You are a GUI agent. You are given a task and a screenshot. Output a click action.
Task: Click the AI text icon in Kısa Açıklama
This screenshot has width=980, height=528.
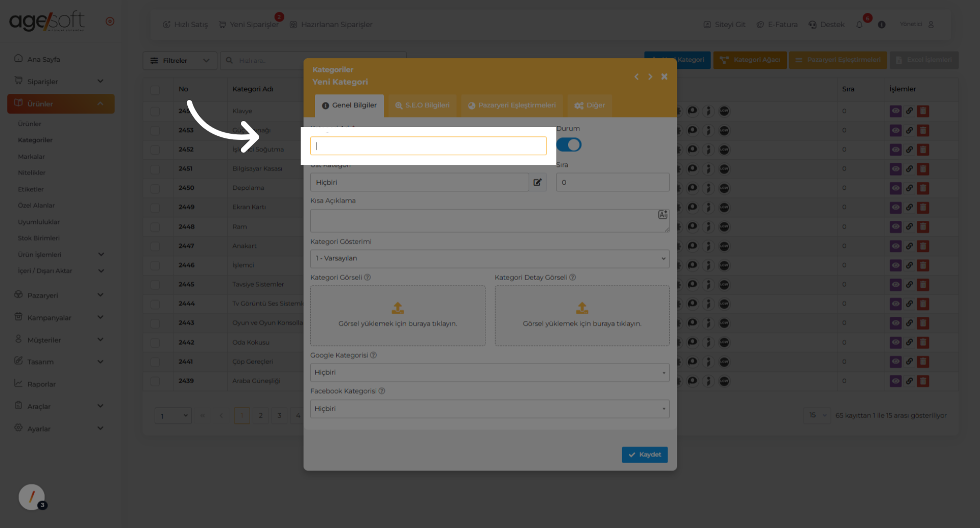coord(663,215)
